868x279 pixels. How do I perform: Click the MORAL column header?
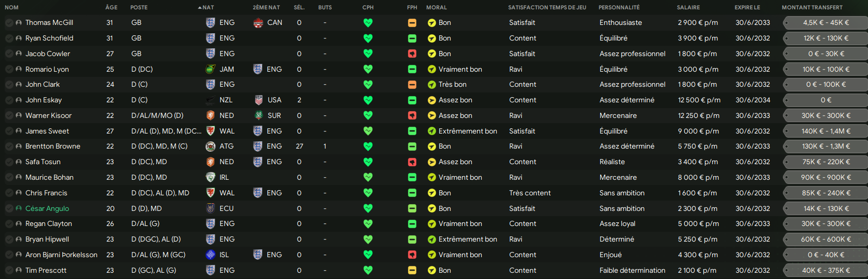point(437,7)
